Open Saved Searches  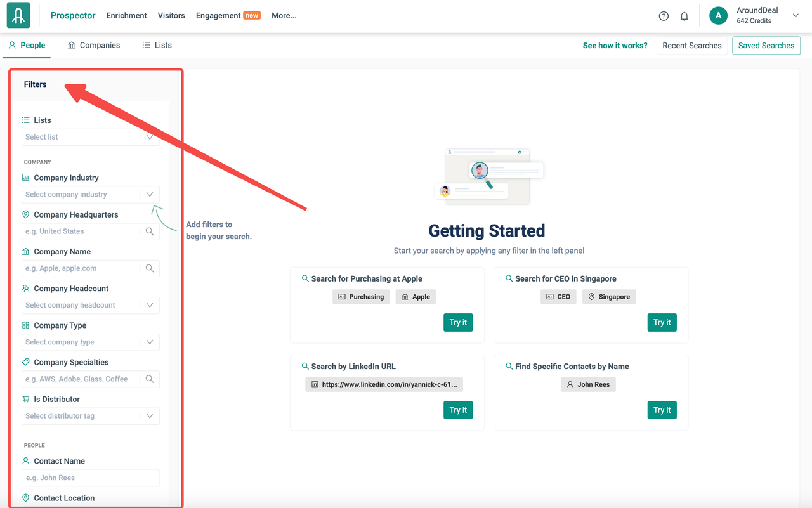[x=766, y=46]
